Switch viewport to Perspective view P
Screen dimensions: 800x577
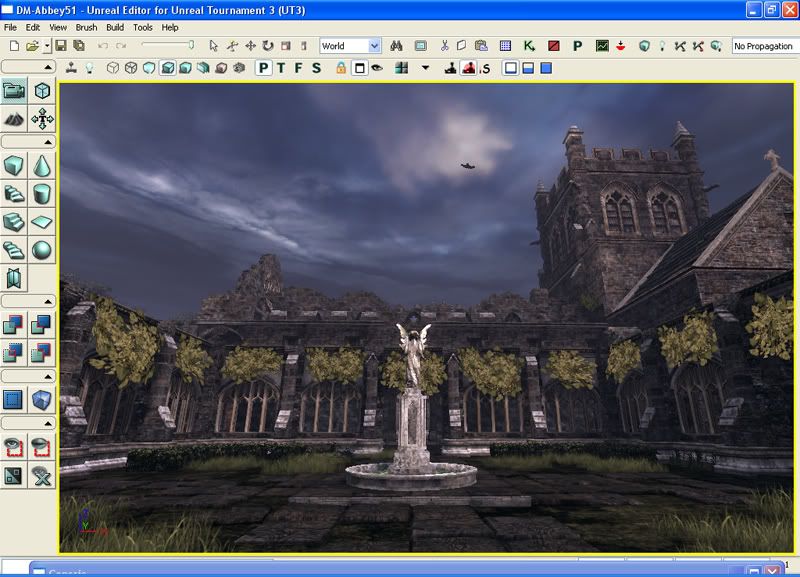(x=263, y=68)
